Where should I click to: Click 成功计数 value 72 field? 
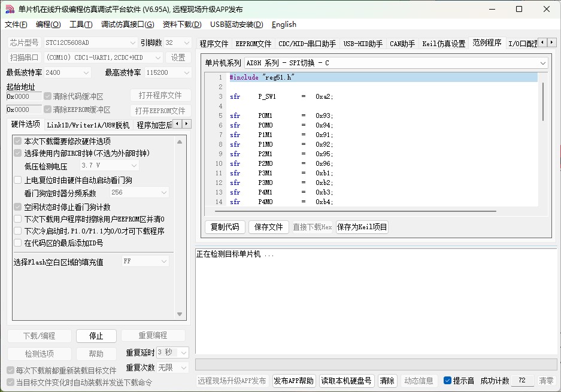point(523,381)
